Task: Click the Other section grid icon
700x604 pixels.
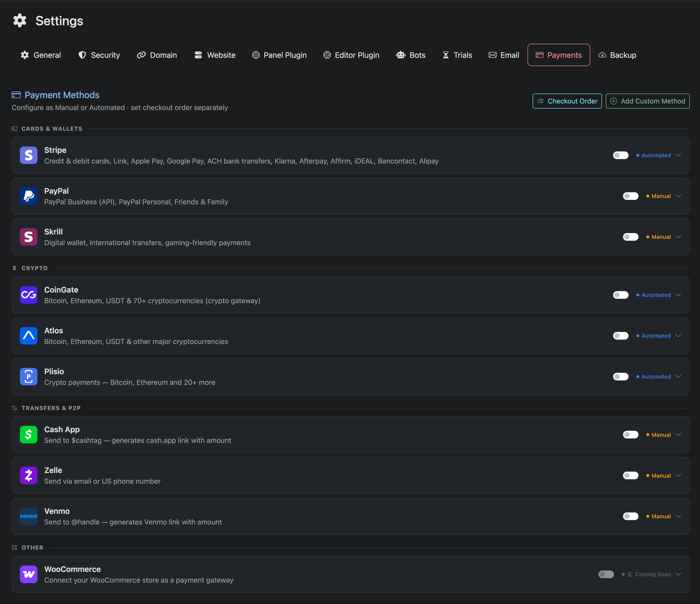Action: coord(15,548)
